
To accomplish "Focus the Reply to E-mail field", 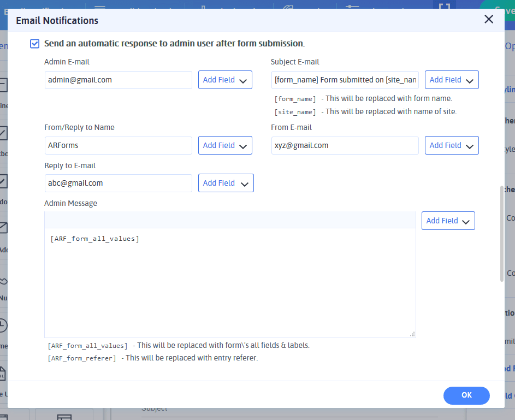I will [118, 183].
